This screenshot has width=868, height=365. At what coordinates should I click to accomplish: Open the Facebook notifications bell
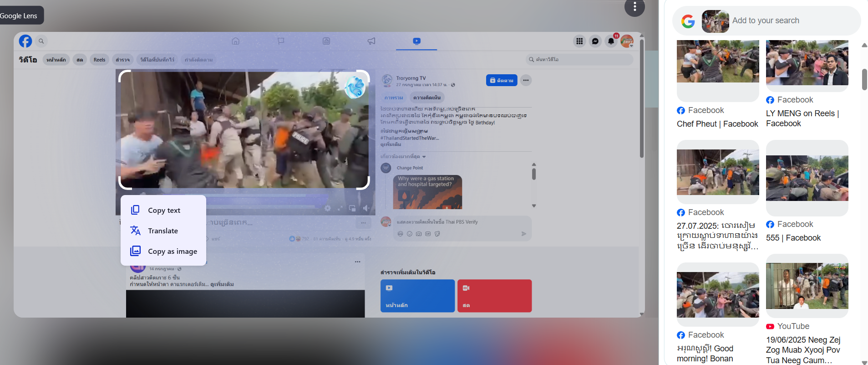pos(611,41)
